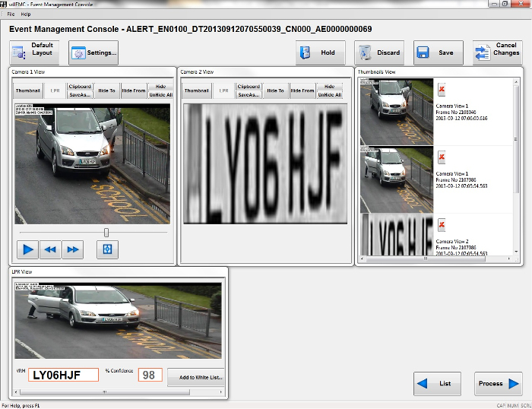Click the Camera 1 frame position slider
532x409 pixels.
[106, 232]
